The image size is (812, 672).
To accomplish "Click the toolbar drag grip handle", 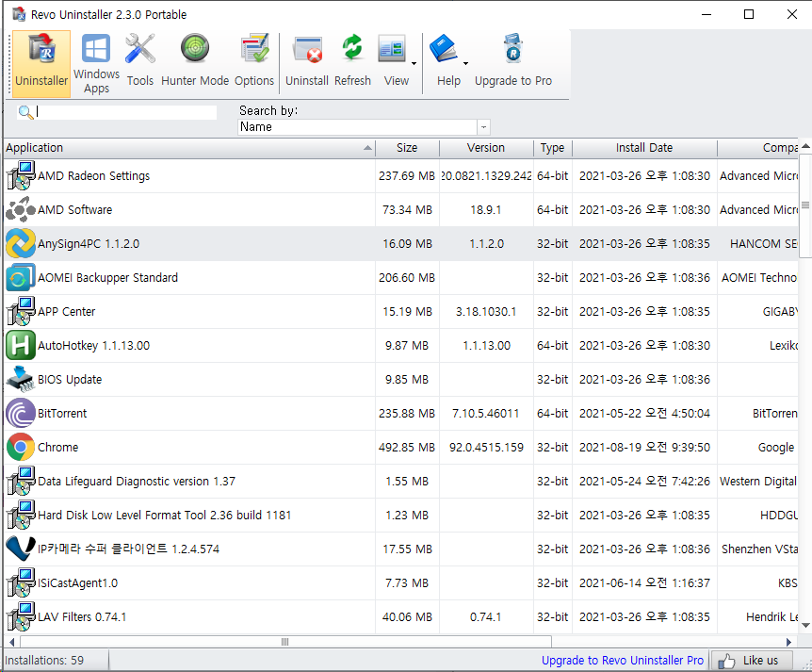I will (8, 64).
